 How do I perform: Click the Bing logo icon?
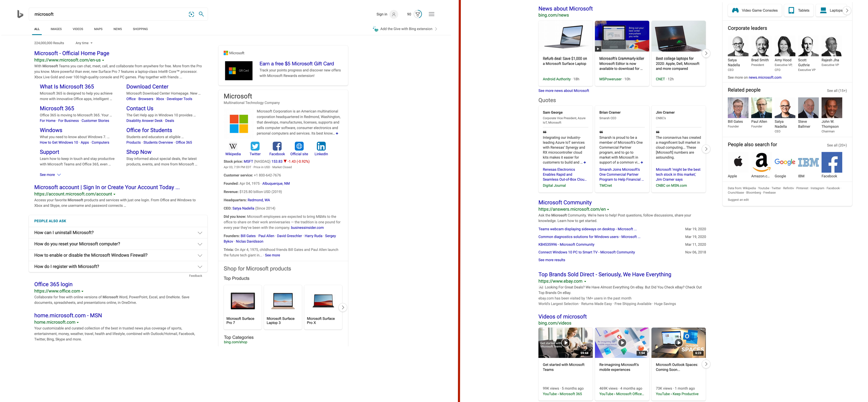[x=20, y=14]
